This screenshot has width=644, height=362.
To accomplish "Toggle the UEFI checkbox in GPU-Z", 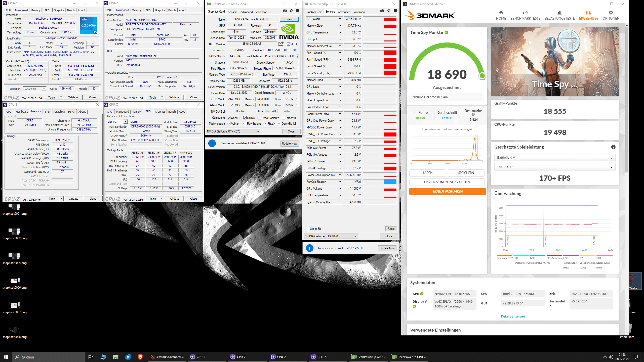I will point(289,44).
